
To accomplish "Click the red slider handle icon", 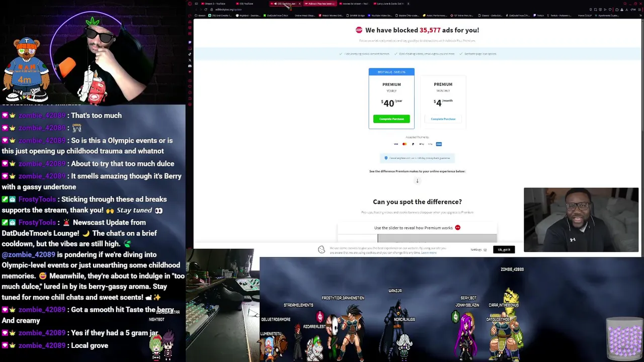I will coord(457,228).
